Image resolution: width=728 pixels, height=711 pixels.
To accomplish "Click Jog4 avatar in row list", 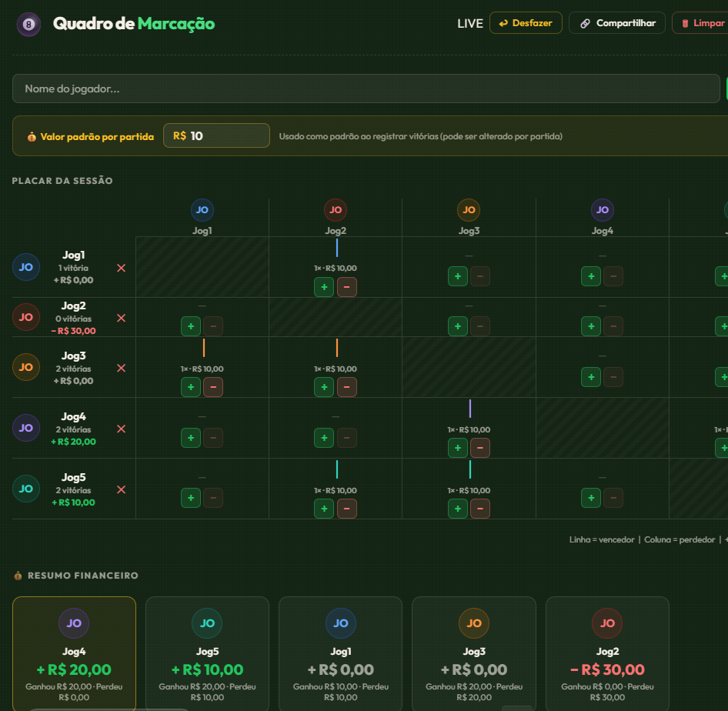I will click(26, 428).
